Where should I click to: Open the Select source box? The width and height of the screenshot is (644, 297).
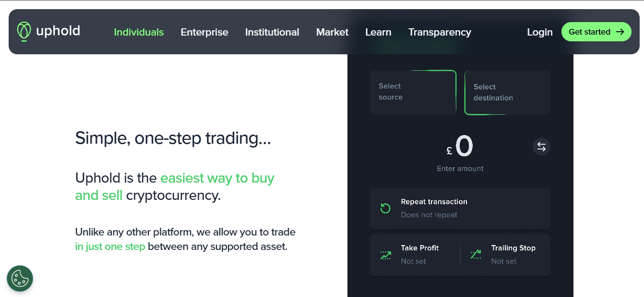413,92
